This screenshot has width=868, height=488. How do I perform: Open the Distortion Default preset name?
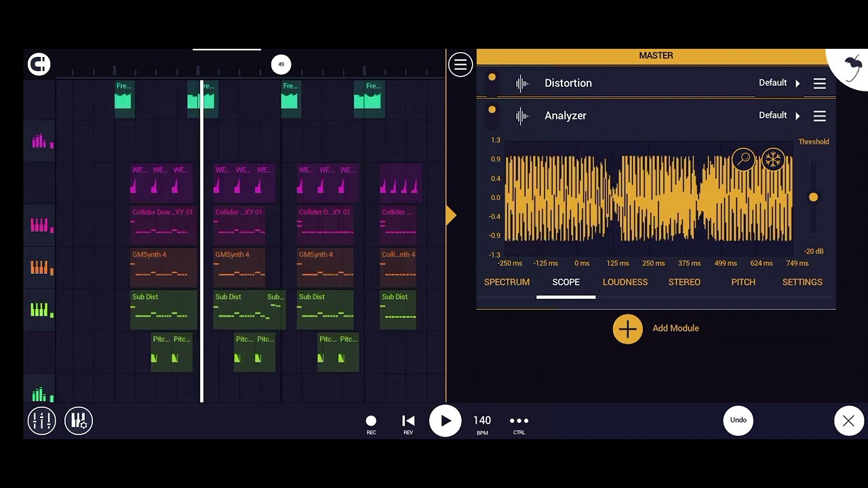pyautogui.click(x=772, y=83)
